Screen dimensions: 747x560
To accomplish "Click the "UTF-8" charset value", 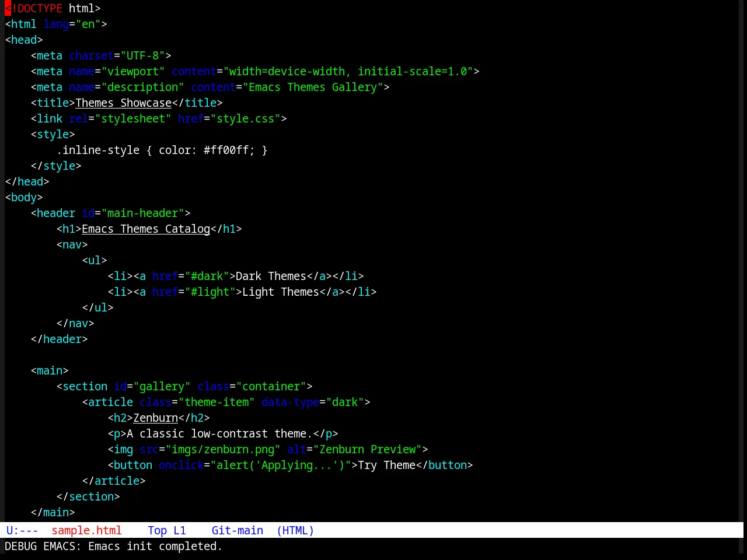I will [x=143, y=55].
